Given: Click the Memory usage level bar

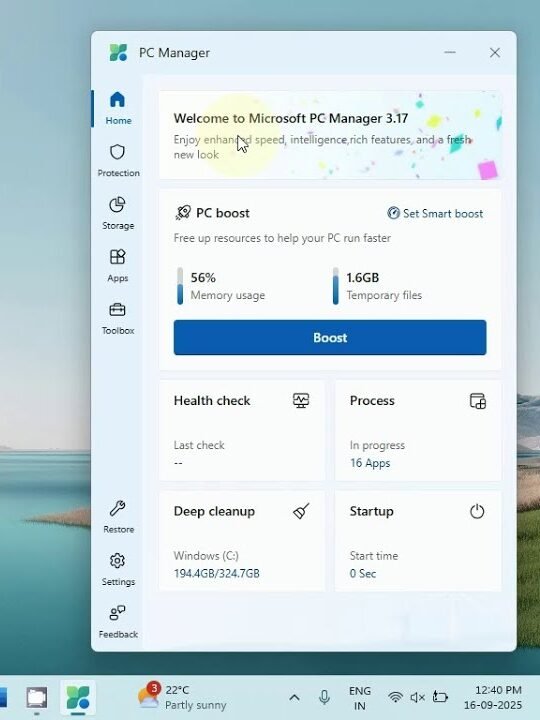Looking at the screenshot, I should click(x=180, y=286).
